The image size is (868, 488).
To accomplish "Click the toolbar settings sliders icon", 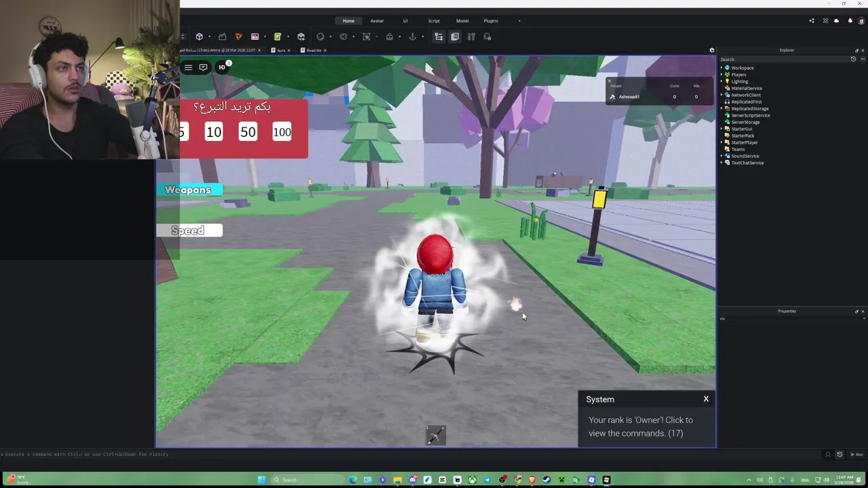I will (471, 37).
